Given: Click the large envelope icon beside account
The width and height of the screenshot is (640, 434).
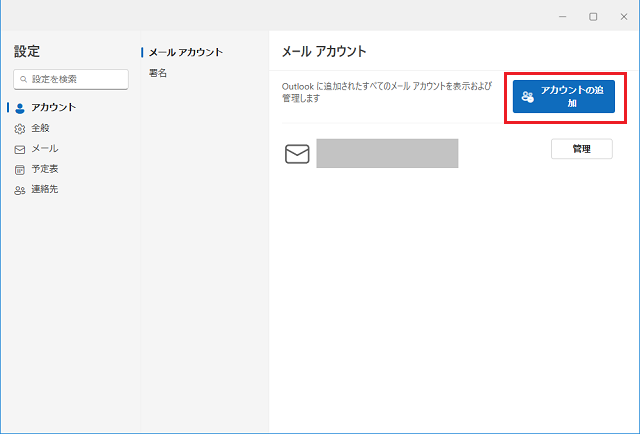Looking at the screenshot, I should pyautogui.click(x=297, y=154).
